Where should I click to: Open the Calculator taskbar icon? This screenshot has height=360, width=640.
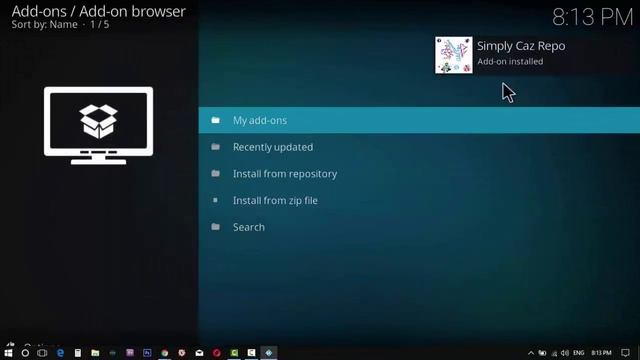pos(78,353)
